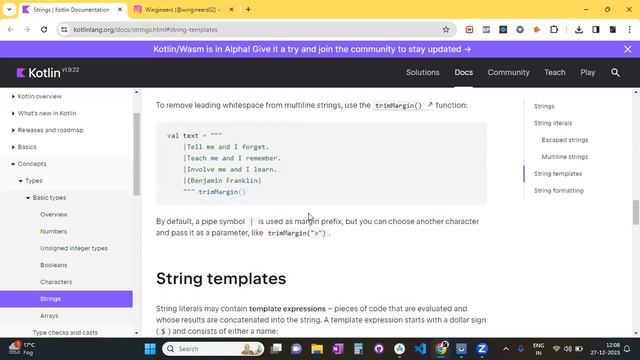Open the Chrome three-dot menu
Screen dimensions: 640x360
[x=629, y=29]
